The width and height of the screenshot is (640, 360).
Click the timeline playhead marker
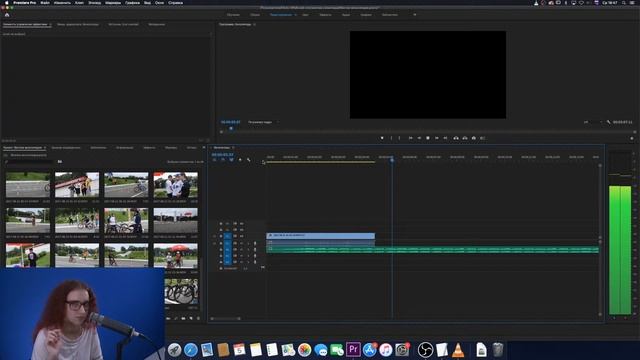coord(392,160)
